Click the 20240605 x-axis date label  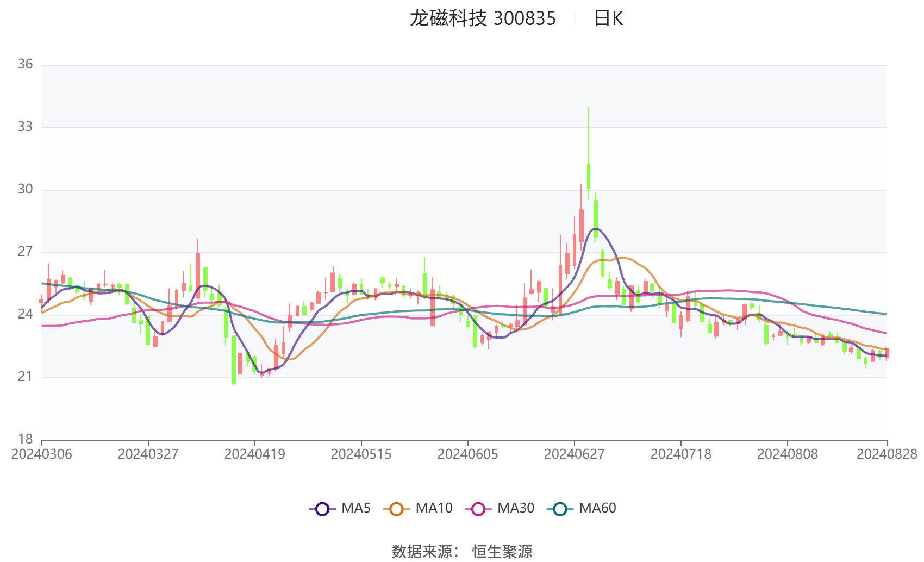coord(468,454)
